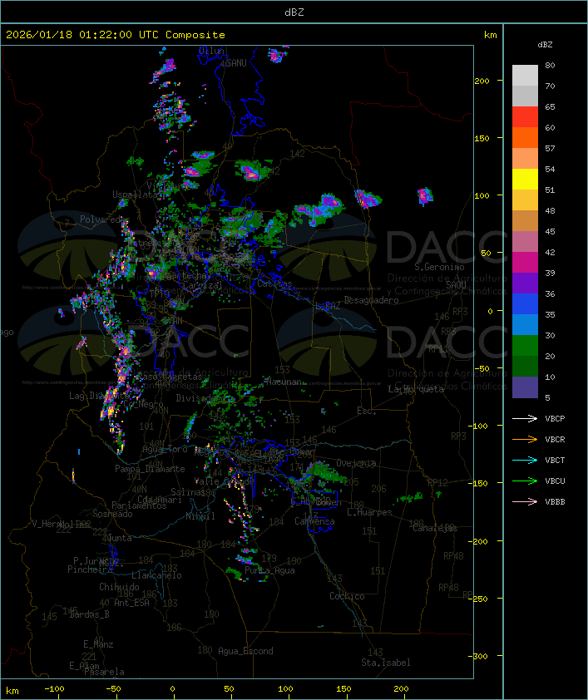Click the Canalejas label on the map

coord(435,528)
